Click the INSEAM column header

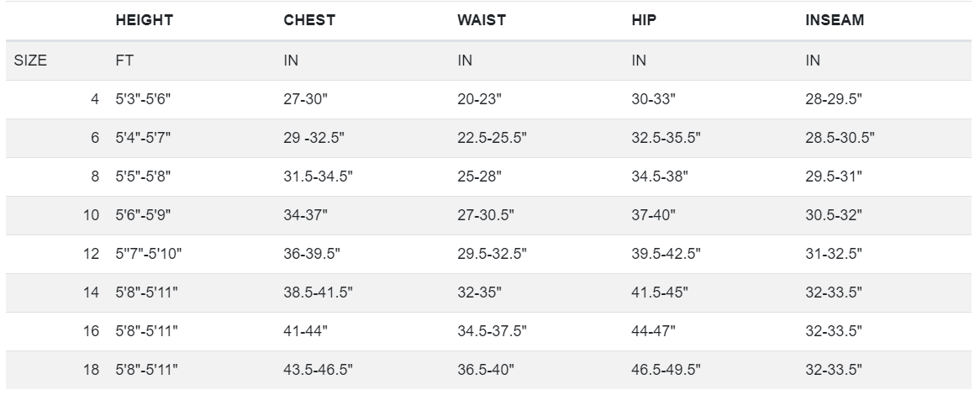click(x=835, y=20)
